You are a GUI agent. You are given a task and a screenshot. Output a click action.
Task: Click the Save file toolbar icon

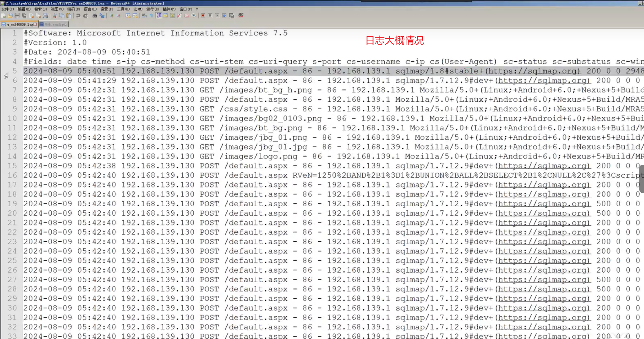coord(17,16)
